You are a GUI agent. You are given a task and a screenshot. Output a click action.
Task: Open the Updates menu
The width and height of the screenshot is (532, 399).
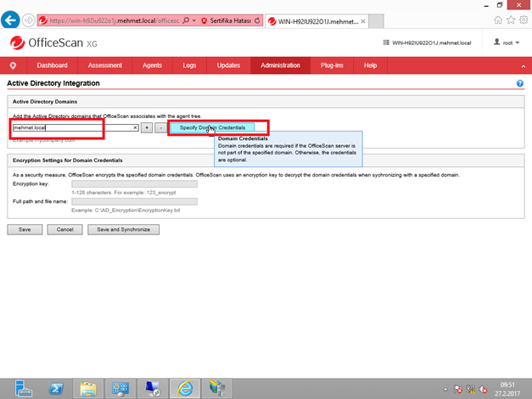tap(228, 65)
